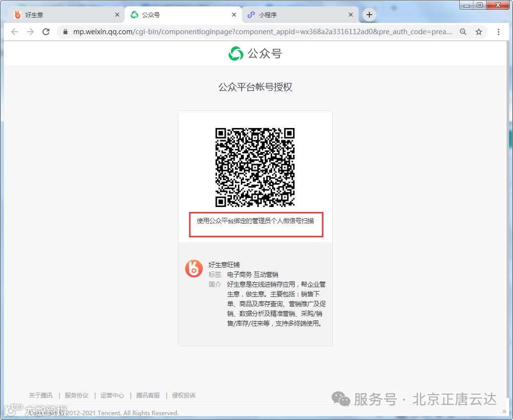Bookmark this page with the star icon

coord(479,32)
